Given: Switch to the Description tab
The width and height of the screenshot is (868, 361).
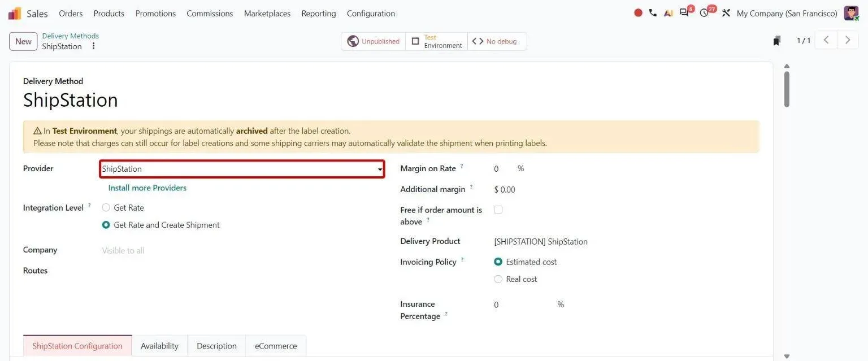Looking at the screenshot, I should point(216,346).
